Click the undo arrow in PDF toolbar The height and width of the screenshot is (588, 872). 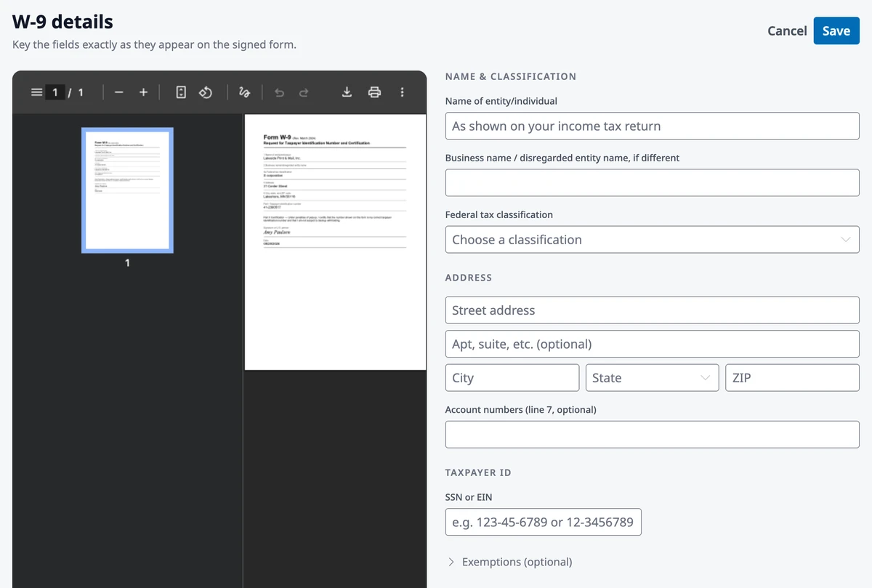280,92
